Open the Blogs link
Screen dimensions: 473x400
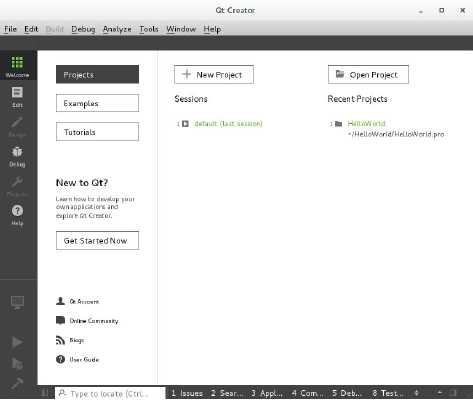pyautogui.click(x=76, y=340)
